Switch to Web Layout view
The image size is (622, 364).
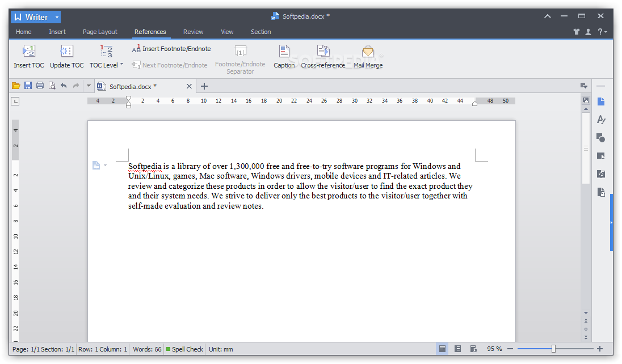473,349
